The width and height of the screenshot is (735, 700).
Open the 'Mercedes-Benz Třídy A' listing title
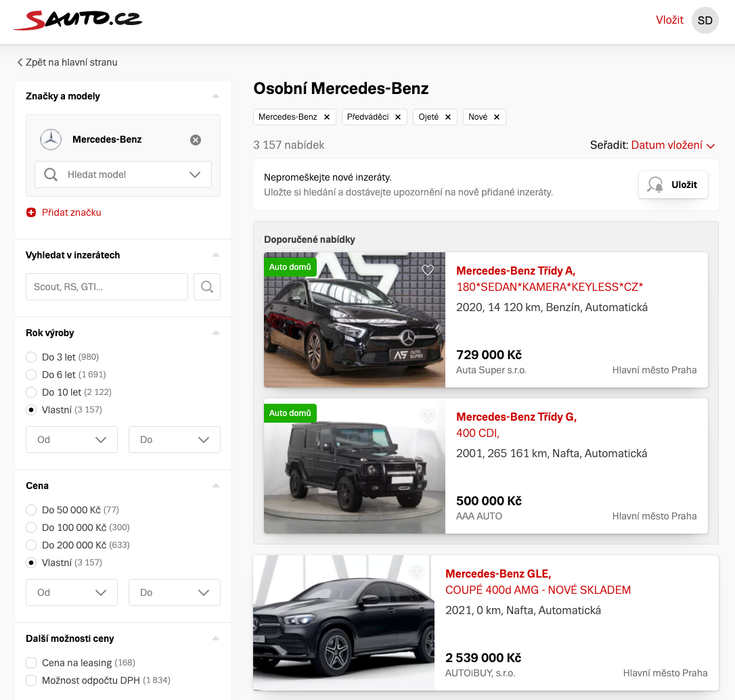516,271
